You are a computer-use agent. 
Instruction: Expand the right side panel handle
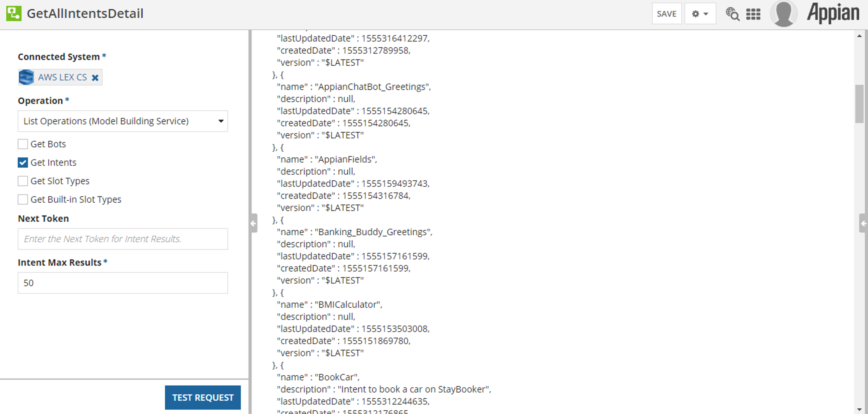863,223
